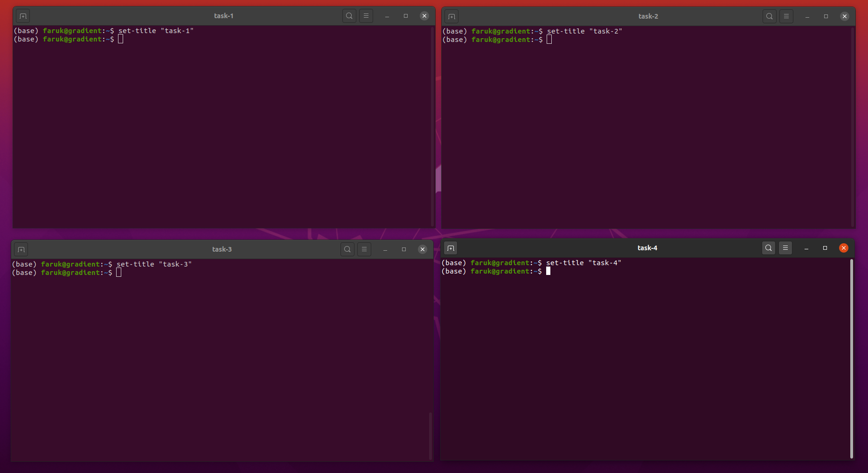Maximize the task-1 terminal window

(406, 16)
